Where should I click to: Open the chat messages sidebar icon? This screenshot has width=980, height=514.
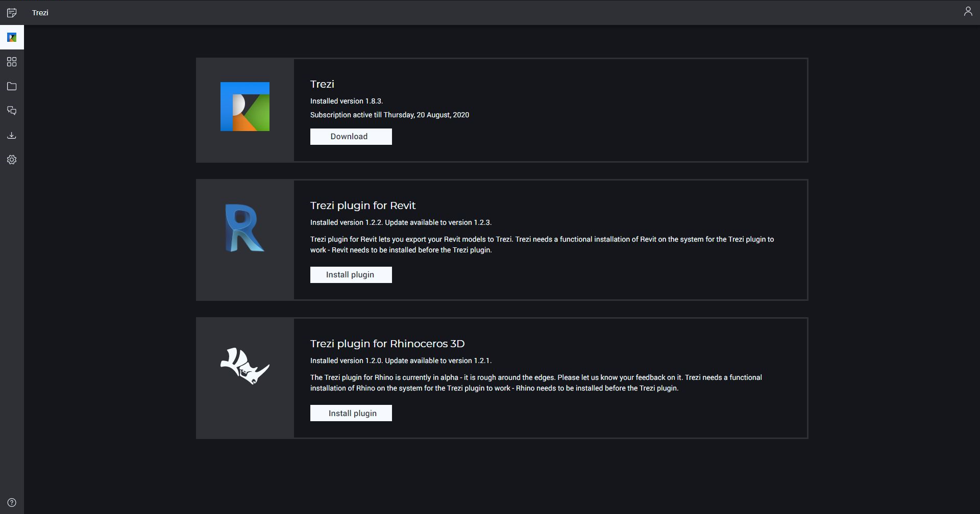tap(12, 111)
